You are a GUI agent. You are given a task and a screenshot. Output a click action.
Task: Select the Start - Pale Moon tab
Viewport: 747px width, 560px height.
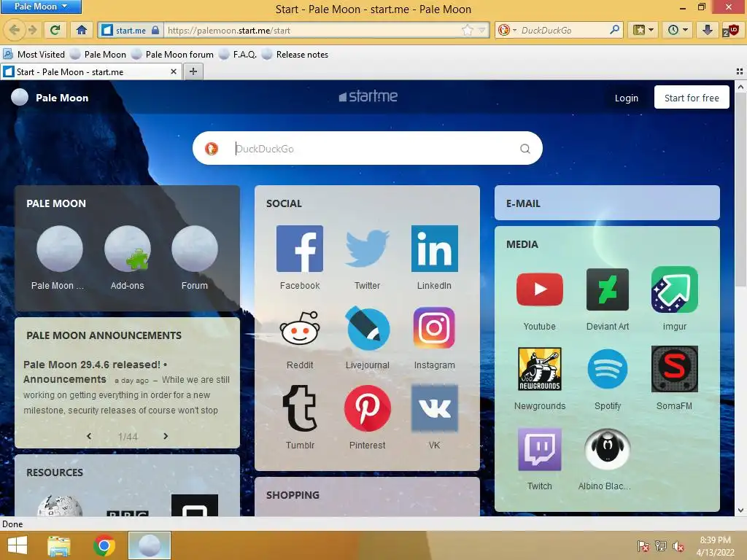pos(90,71)
